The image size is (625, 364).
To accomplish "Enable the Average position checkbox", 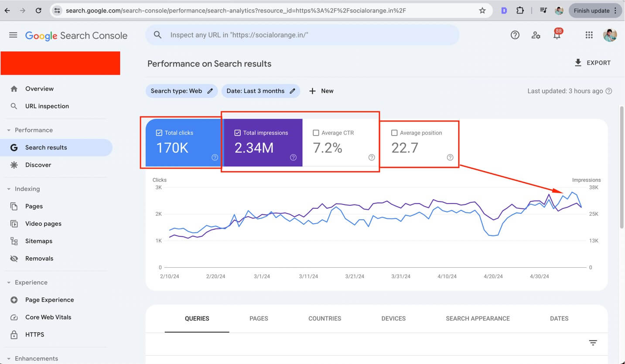I will (394, 133).
